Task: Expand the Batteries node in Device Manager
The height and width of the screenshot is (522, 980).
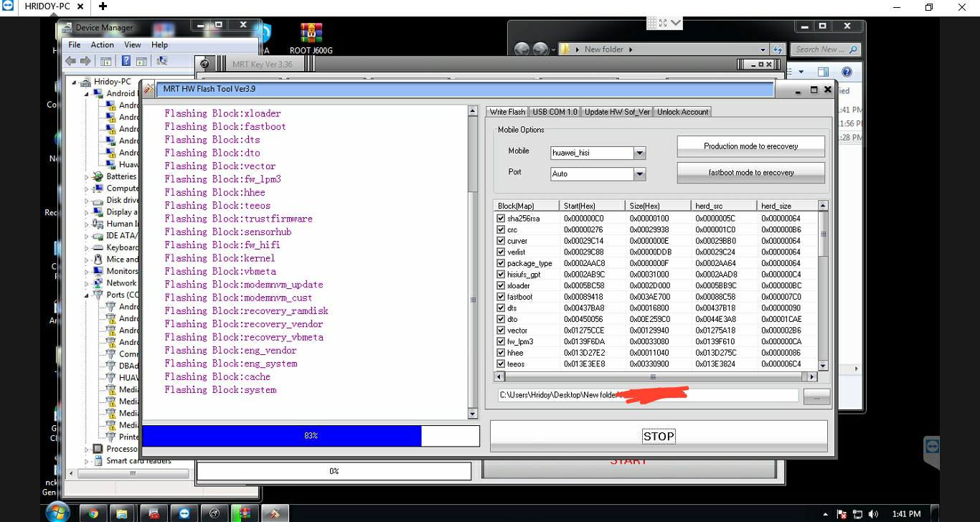Action: point(87,176)
